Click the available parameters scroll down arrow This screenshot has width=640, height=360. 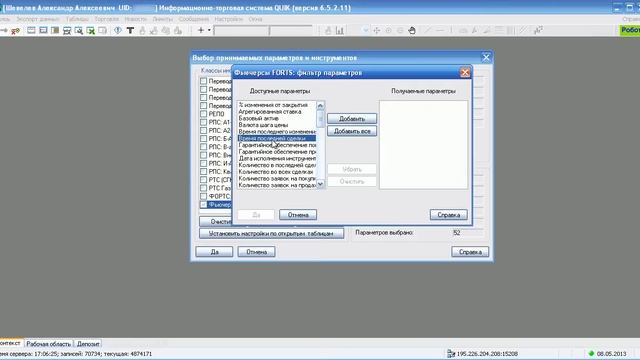coord(320,184)
